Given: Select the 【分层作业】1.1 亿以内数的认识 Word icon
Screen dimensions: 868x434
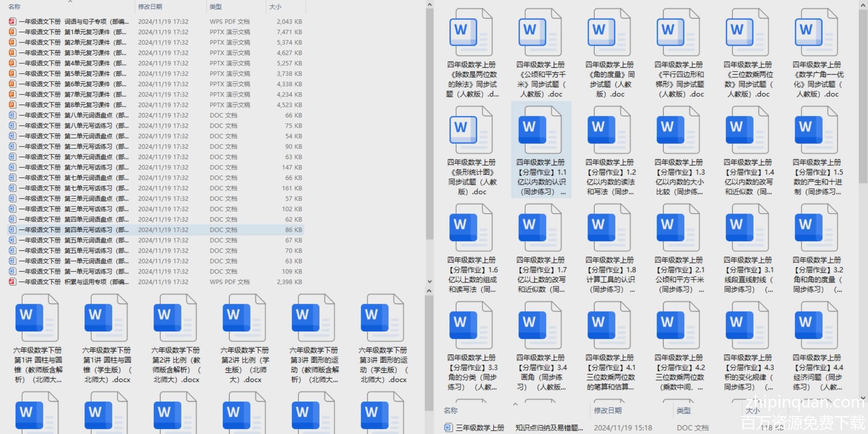Looking at the screenshot, I should coord(540,130).
